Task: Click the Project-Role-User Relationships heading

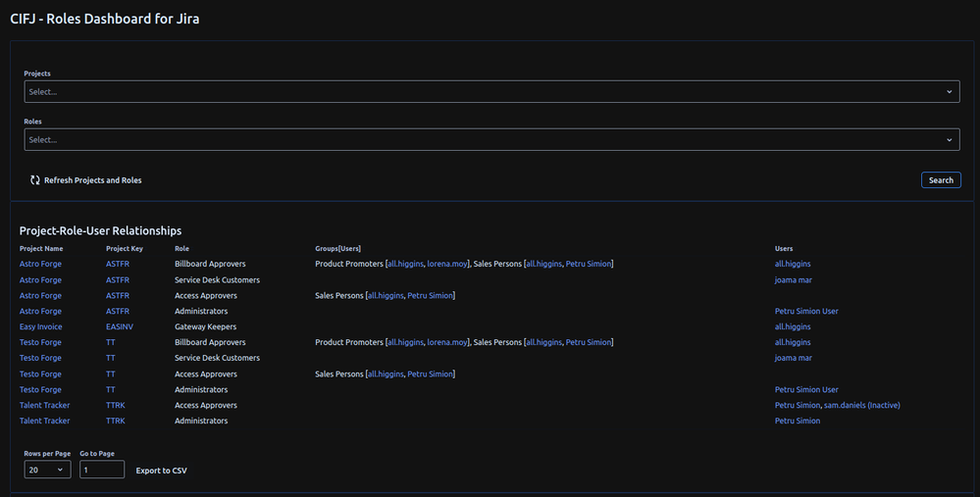Action: point(101,231)
